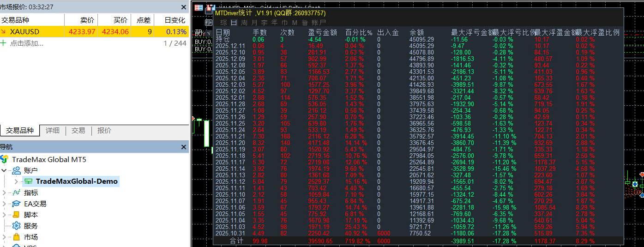Click the 2025.10.31 date row
The width and height of the screenshot is (644, 247).
point(230,233)
